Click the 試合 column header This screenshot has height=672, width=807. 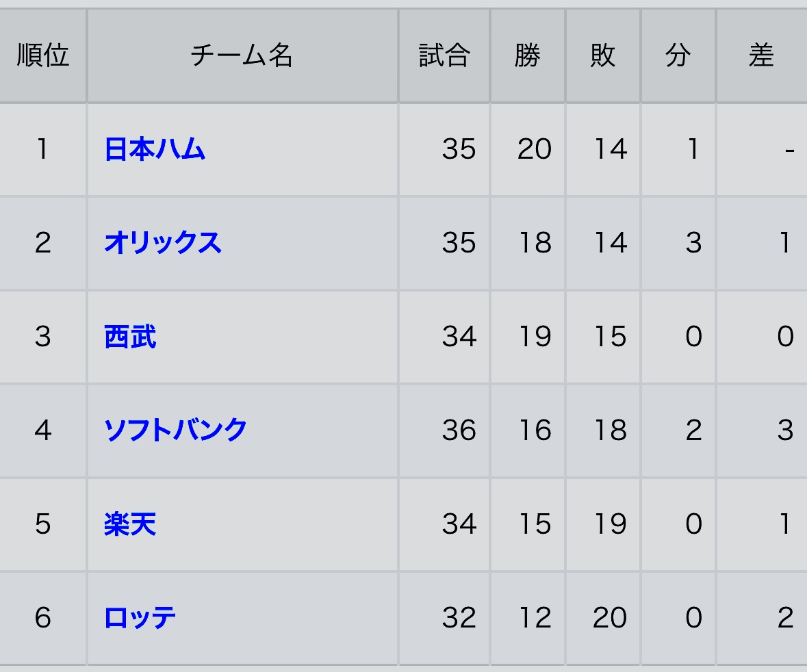444,55
